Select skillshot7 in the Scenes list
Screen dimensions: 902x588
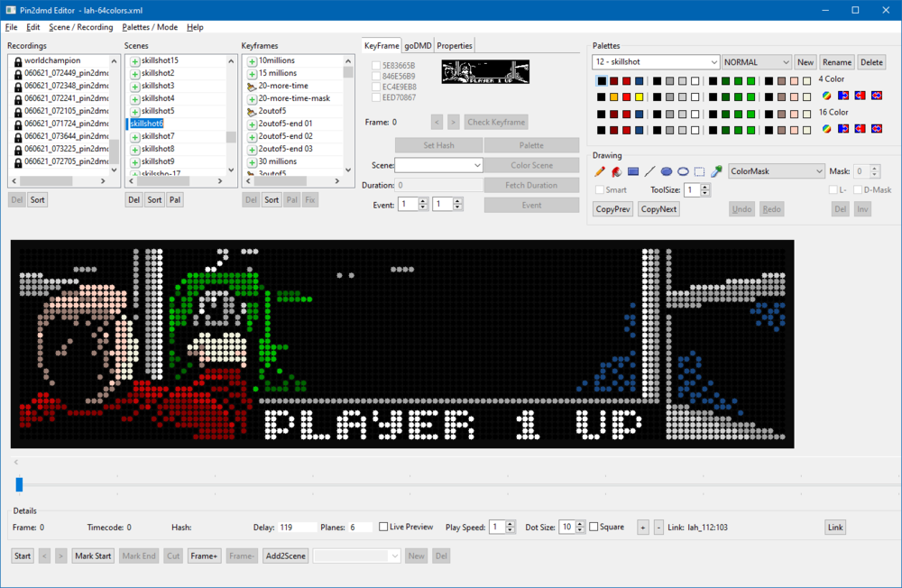[x=158, y=136]
